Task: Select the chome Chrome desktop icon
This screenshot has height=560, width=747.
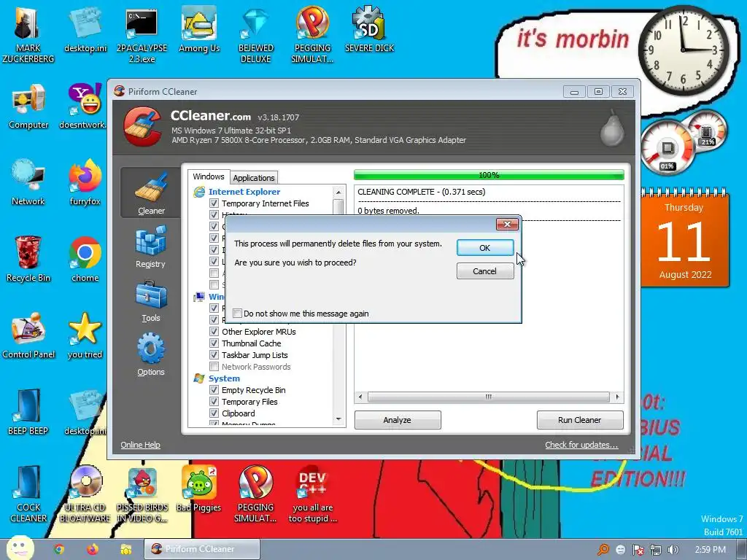Action: 85,259
